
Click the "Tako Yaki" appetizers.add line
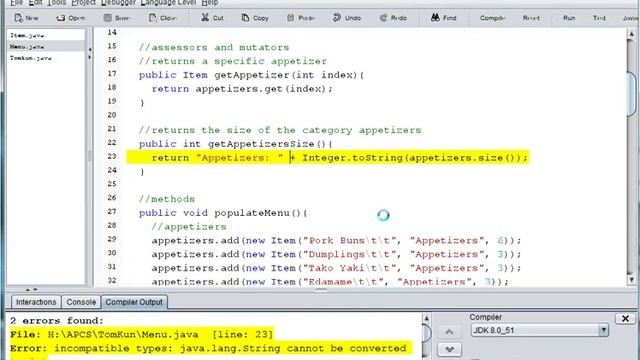tap(336, 269)
